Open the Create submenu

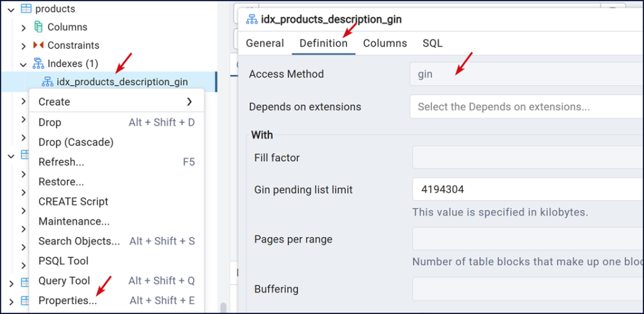(116, 102)
